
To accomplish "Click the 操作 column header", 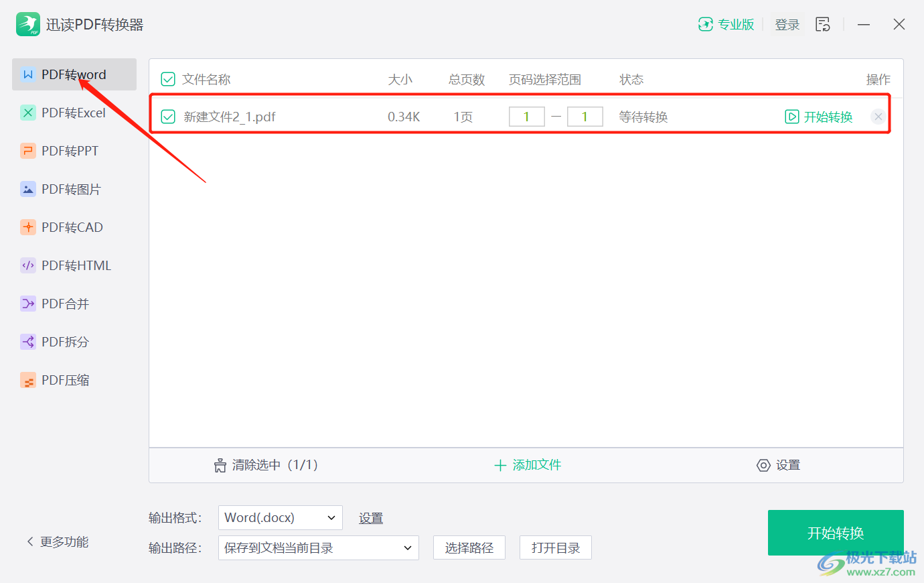I will tap(878, 80).
